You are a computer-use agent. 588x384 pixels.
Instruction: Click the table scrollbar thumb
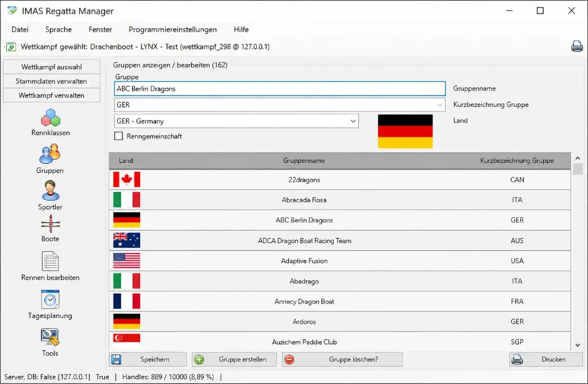pyautogui.click(x=578, y=169)
